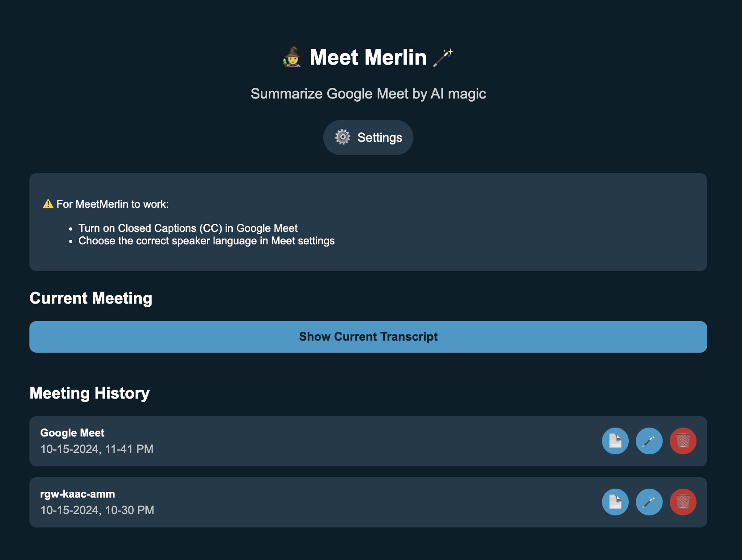Screen dimensions: 742x560
Task: Click the wizard emoji in the Meet Merlin title
Action: click(292, 57)
